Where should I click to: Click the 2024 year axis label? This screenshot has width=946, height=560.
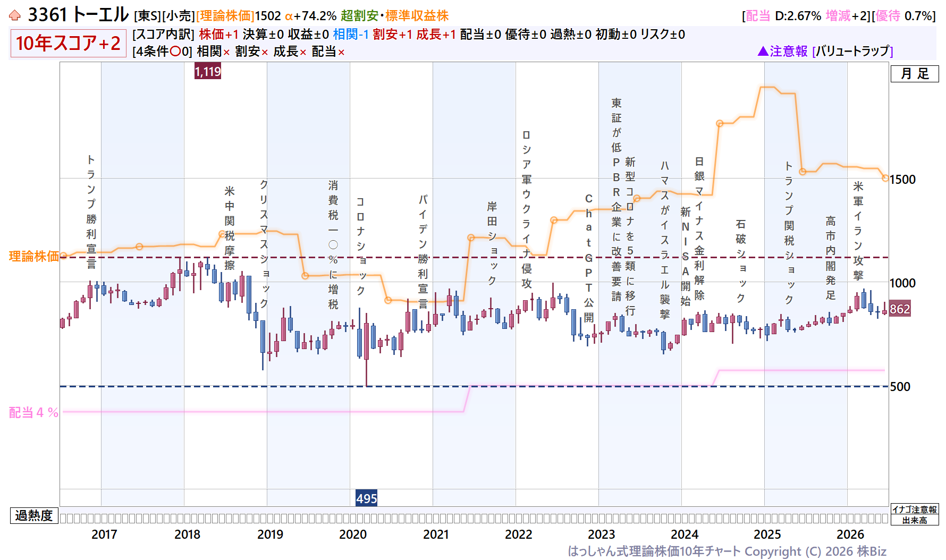685,534
